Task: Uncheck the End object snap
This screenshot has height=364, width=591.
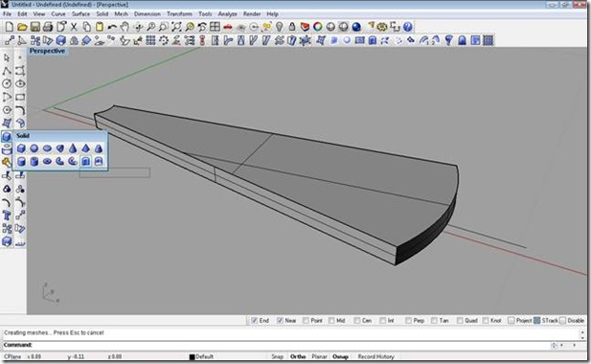Action: click(255, 321)
